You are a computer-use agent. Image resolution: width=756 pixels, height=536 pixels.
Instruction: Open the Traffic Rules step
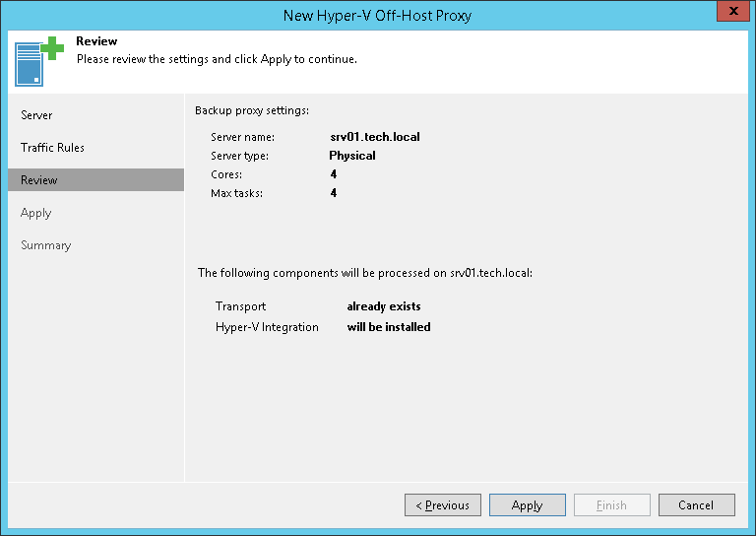click(x=52, y=148)
